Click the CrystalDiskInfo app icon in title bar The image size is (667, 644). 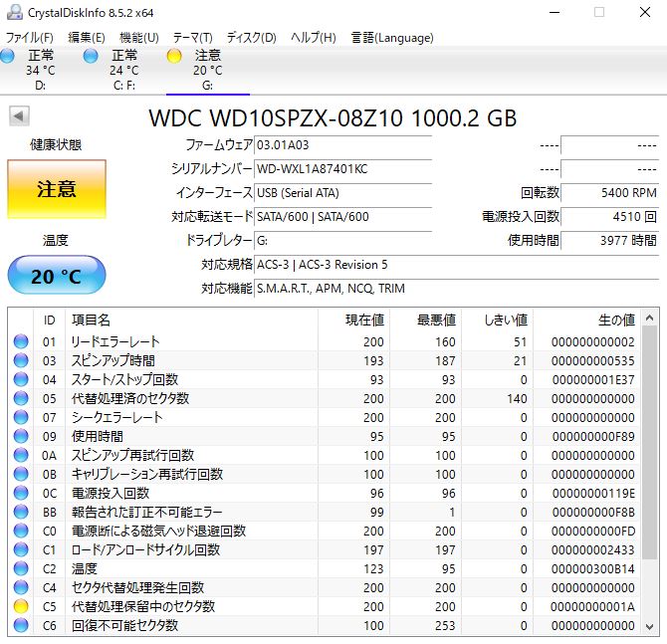point(15,12)
